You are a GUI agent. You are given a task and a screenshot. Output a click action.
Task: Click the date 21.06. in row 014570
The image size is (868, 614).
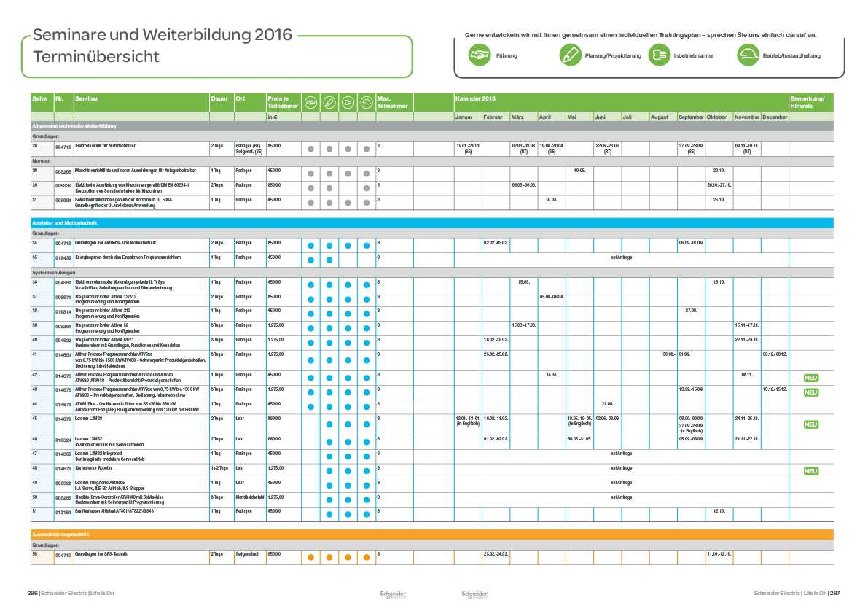[x=607, y=403]
